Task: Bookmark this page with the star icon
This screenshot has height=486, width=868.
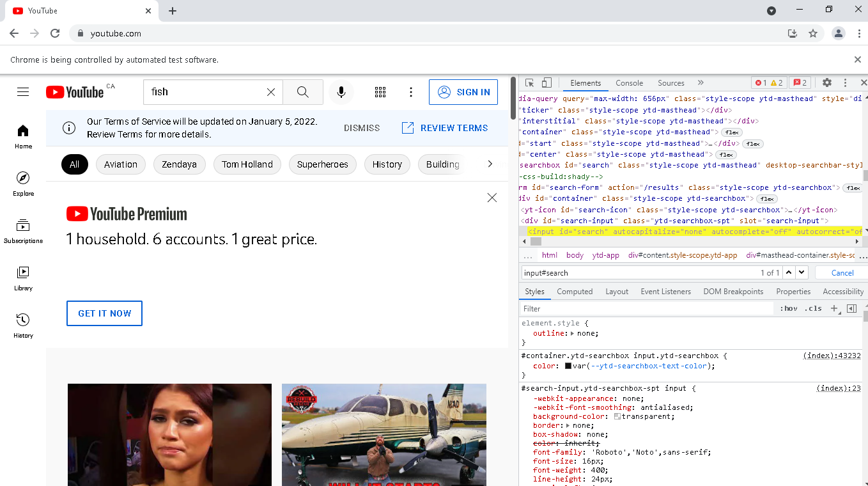Action: coord(813,33)
